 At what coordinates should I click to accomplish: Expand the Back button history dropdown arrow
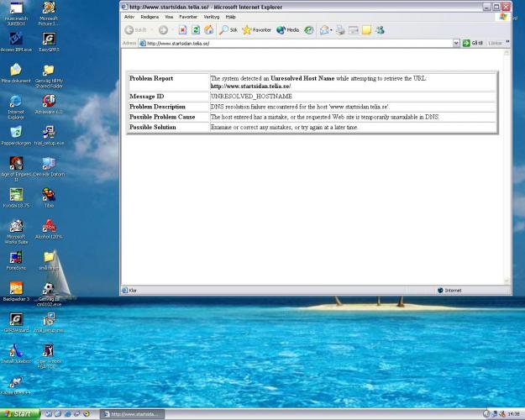coord(151,29)
